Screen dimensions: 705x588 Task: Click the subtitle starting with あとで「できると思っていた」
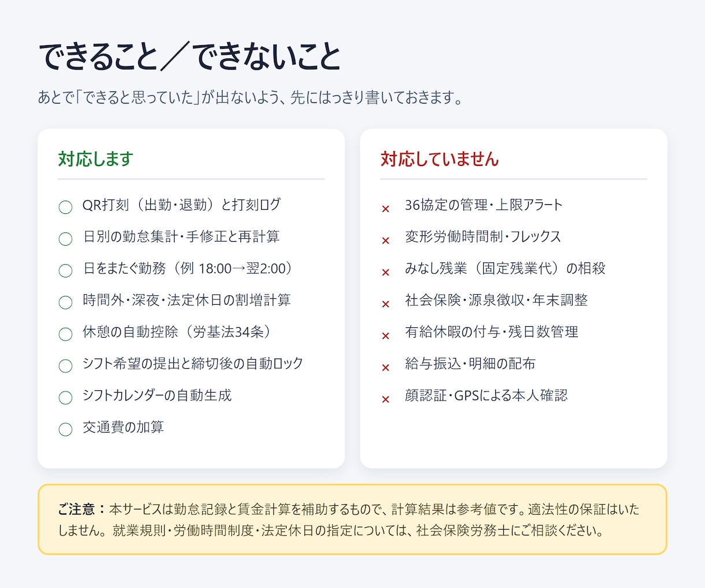(x=251, y=97)
